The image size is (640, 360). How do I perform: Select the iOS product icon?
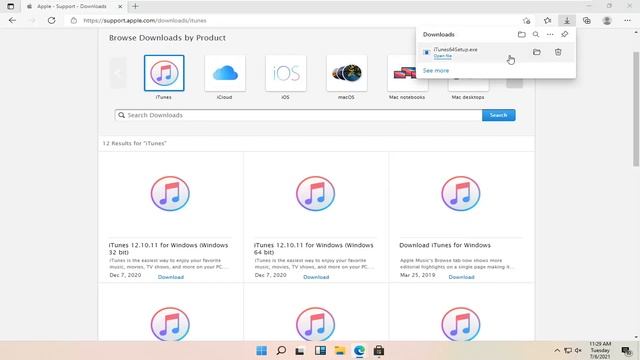(x=286, y=73)
